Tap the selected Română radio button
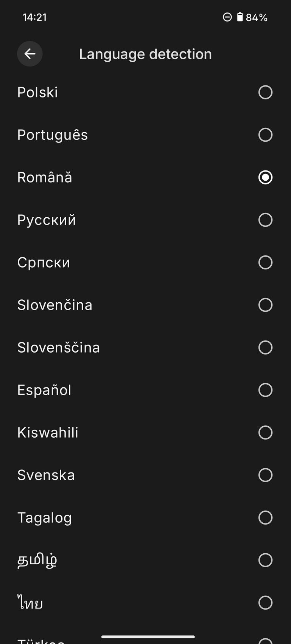Viewport: 291px width, 644px height. pos(265,177)
